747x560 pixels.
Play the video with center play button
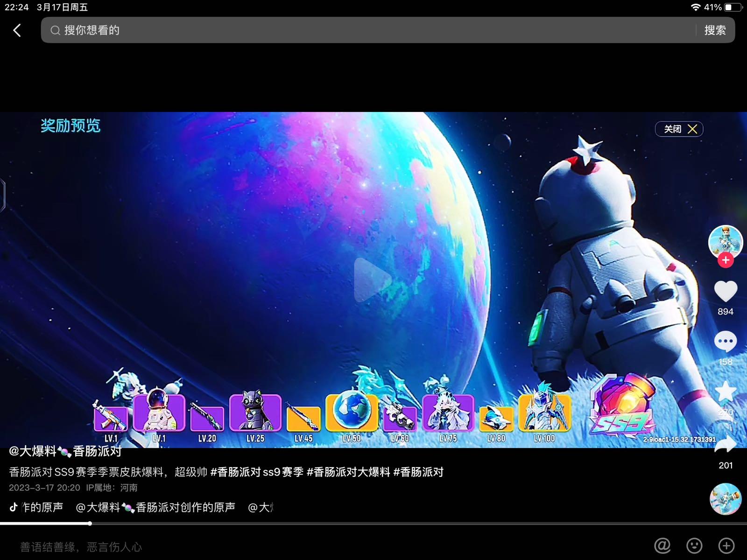[373, 280]
